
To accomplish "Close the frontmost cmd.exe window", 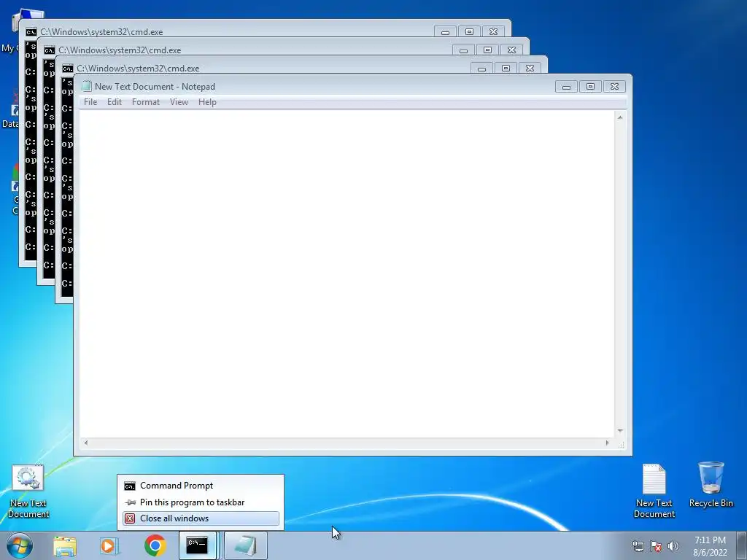I will (530, 68).
